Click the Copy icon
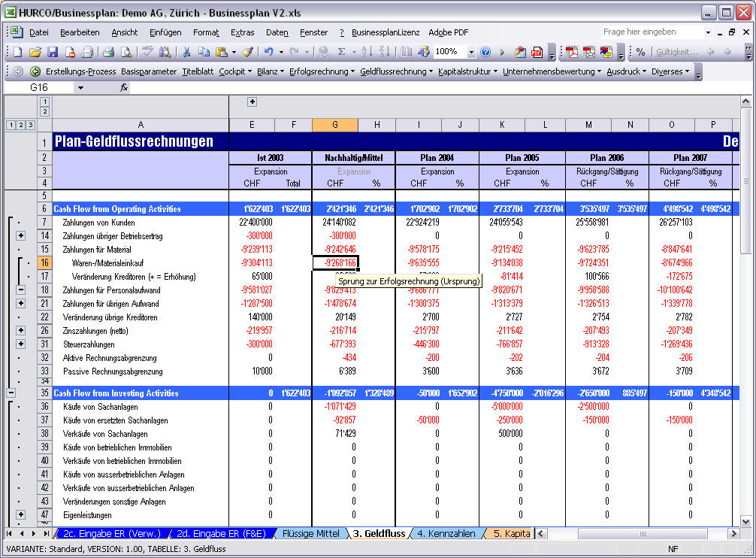756x558 pixels. tap(204, 52)
